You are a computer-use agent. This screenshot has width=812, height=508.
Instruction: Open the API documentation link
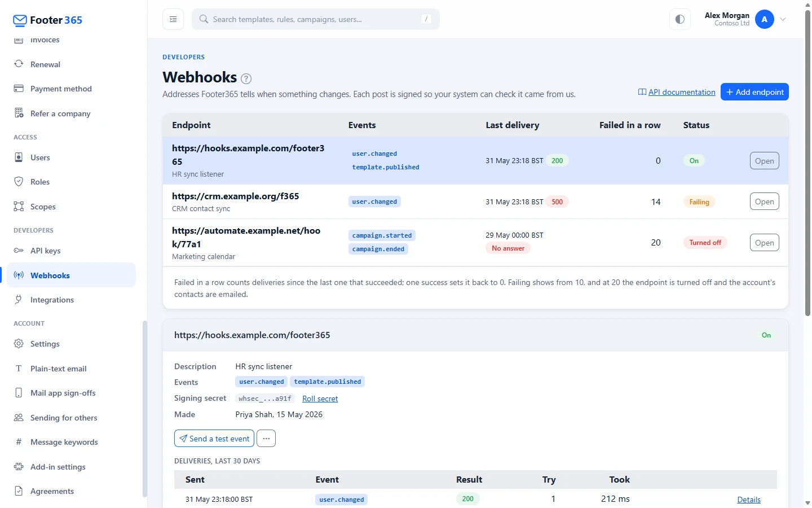[x=677, y=92]
